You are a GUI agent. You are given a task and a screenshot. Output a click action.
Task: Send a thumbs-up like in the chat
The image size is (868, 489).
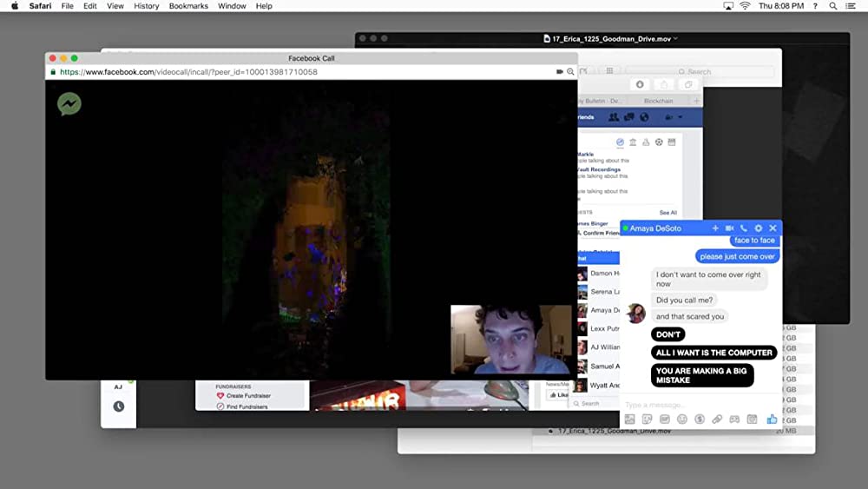(x=772, y=419)
